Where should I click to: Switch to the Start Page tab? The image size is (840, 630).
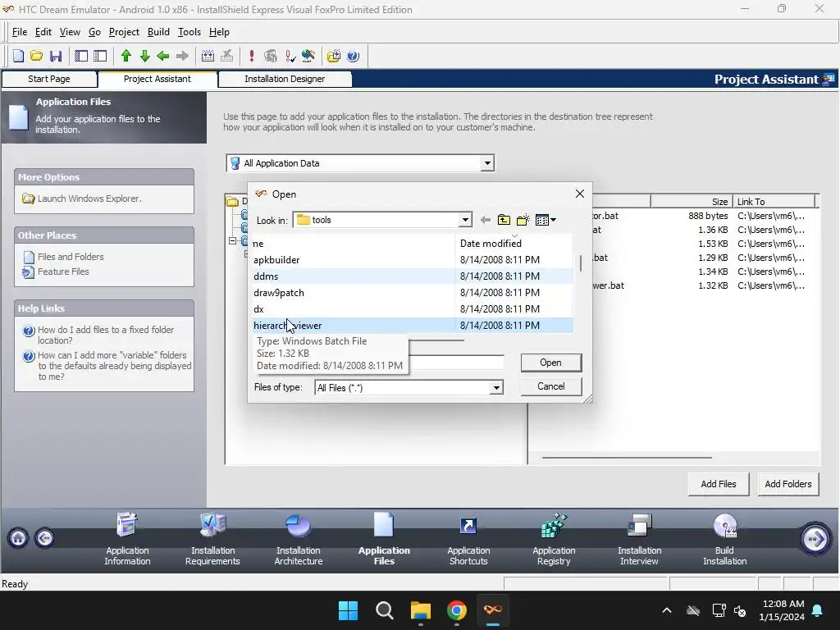49,79
